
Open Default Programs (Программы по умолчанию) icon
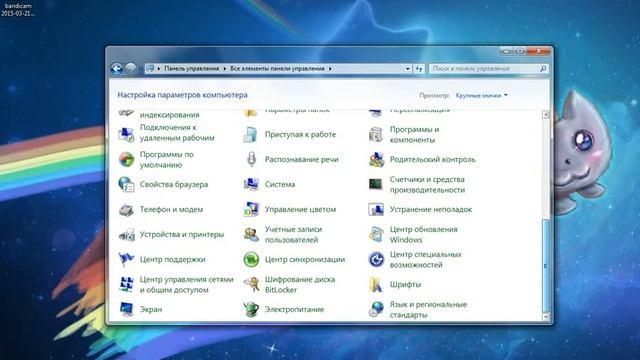126,160
